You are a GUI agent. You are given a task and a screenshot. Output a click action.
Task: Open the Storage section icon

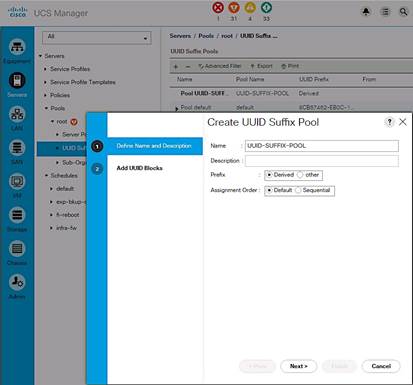[x=17, y=215]
